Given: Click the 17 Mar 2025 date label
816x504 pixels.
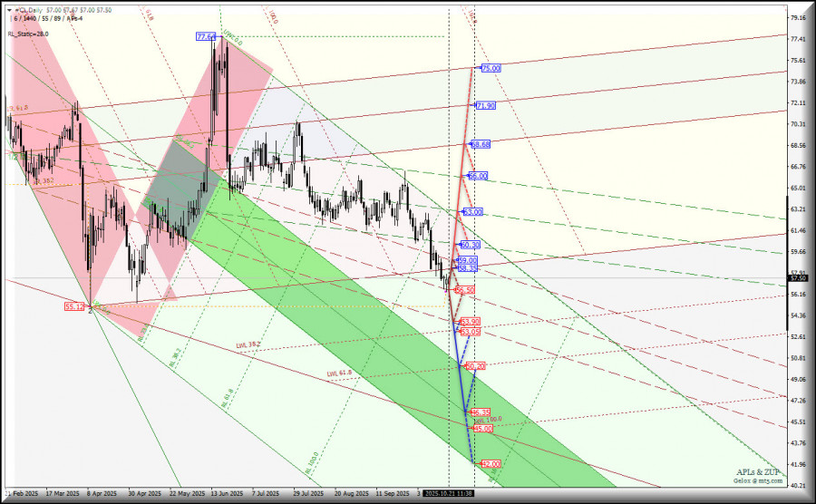Looking at the screenshot, I should click(63, 493).
